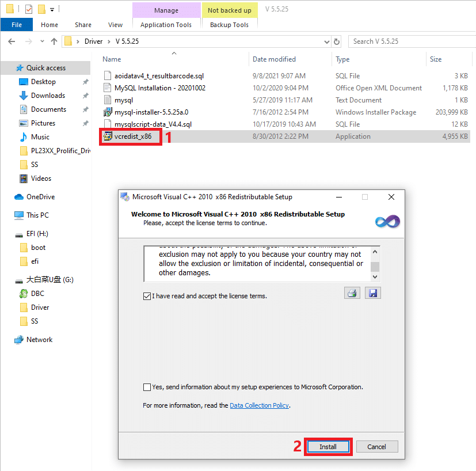Click the license scrollbar thumb
Screen dimensions: 476x471
pyautogui.click(x=375, y=267)
